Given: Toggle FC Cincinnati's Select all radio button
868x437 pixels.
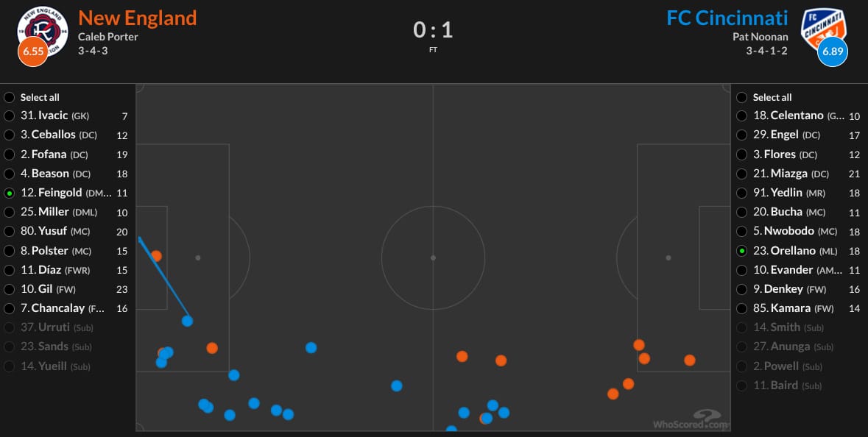Looking at the screenshot, I should coord(741,97).
